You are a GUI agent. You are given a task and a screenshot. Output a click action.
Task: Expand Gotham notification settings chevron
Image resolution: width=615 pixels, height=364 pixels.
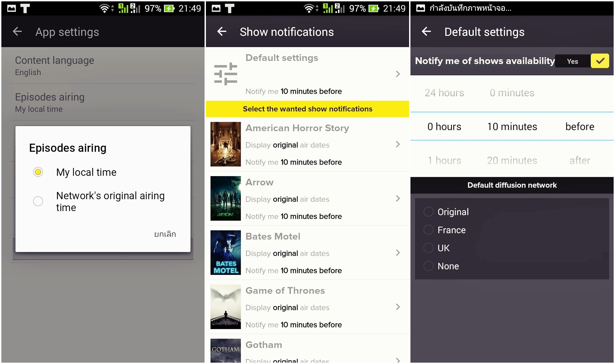398,360
